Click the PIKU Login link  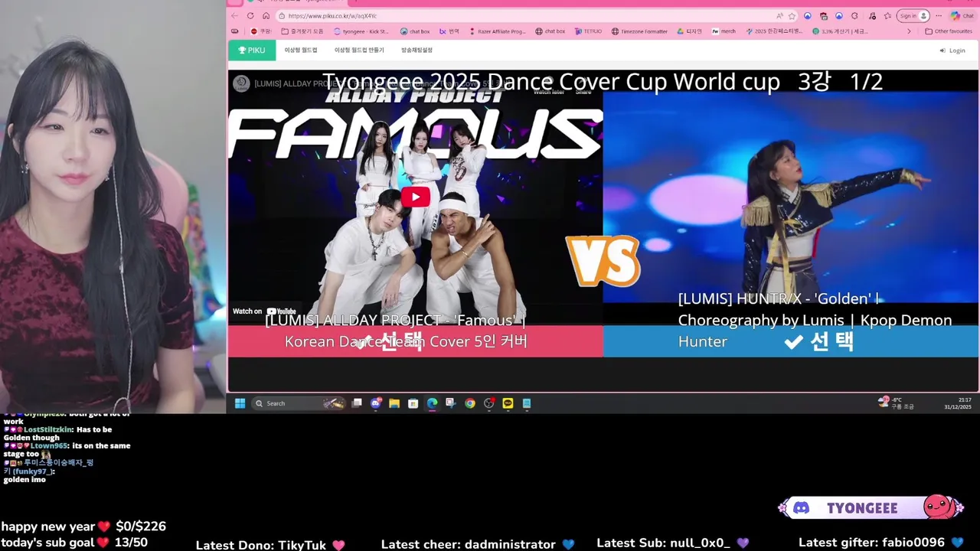pyautogui.click(x=952, y=51)
